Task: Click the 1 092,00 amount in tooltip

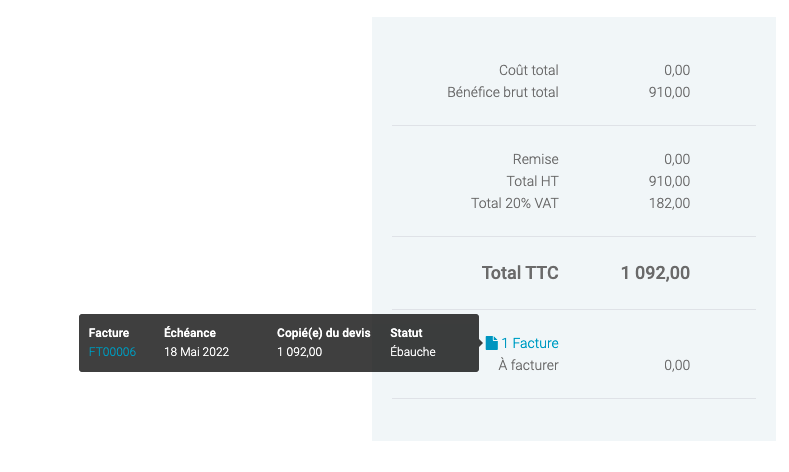Action: 300,352
